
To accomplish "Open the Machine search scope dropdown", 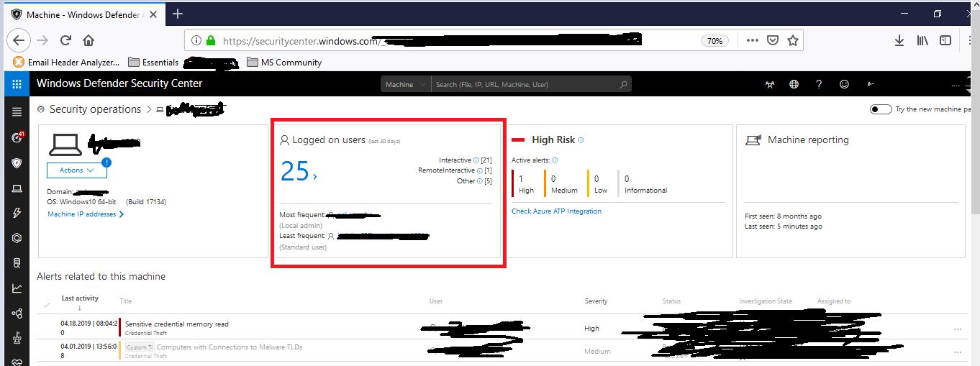I will tap(406, 84).
